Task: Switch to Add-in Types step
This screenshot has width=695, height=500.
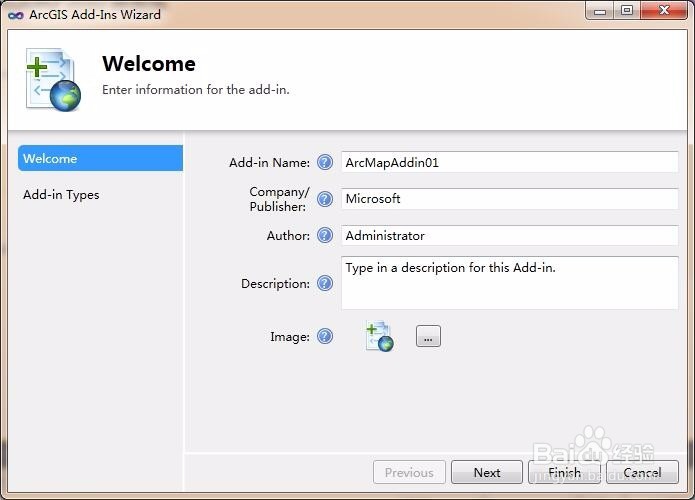Action: pos(61,195)
